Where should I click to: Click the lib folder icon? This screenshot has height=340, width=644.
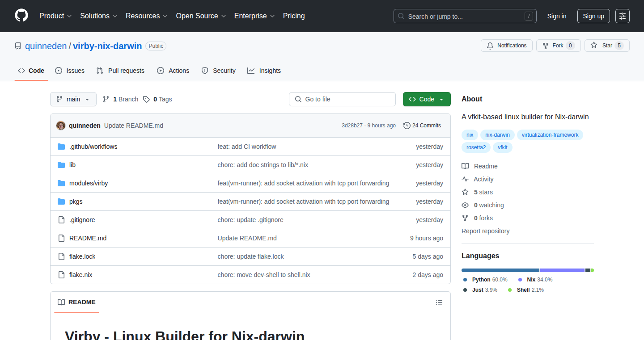point(61,165)
